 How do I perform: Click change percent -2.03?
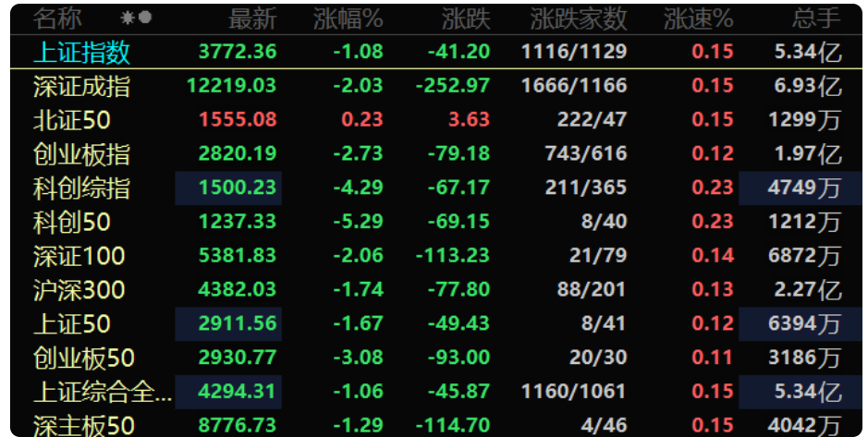coord(358,86)
